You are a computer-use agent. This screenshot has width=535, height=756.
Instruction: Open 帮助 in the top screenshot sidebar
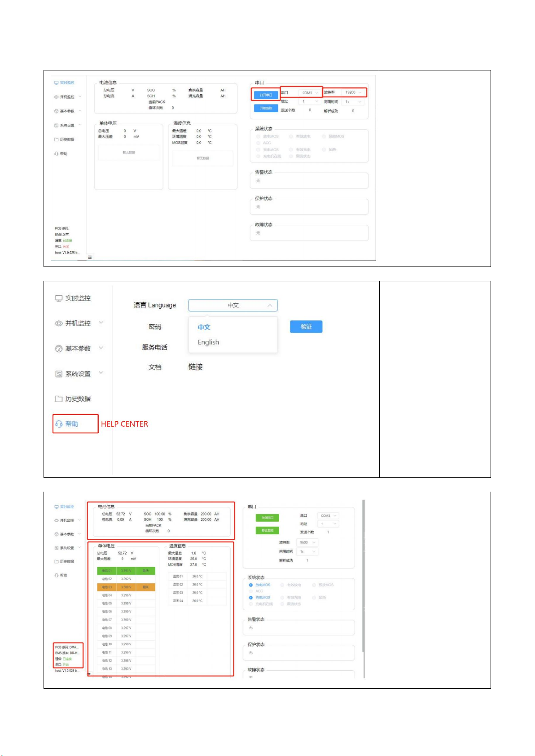tap(61, 154)
